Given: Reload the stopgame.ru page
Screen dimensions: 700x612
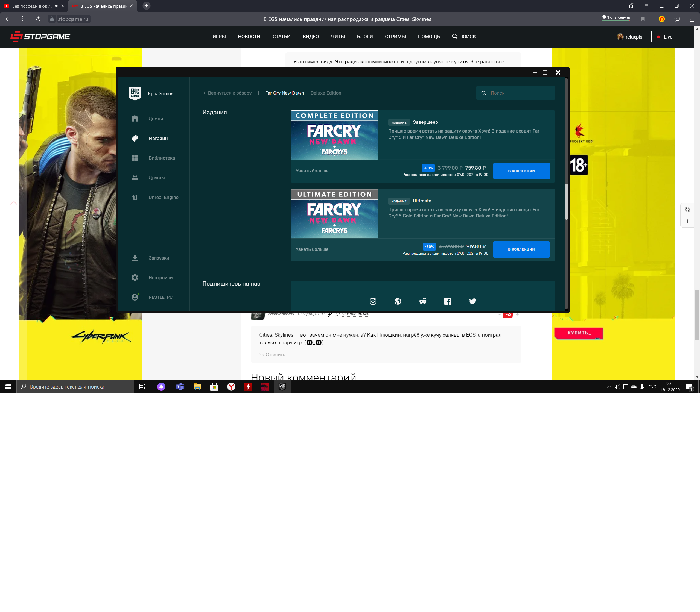Looking at the screenshot, I should [x=38, y=19].
